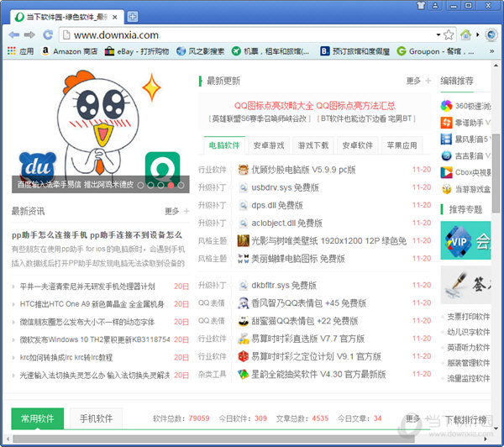This screenshot has height=447, width=504.
Task: Switch to the 安卓游戏 tab
Action: 269,145
